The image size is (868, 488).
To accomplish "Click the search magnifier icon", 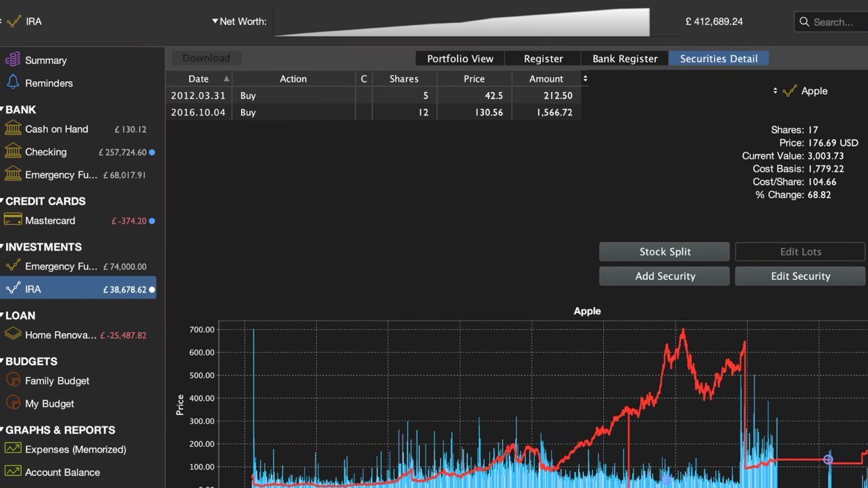I will click(804, 22).
